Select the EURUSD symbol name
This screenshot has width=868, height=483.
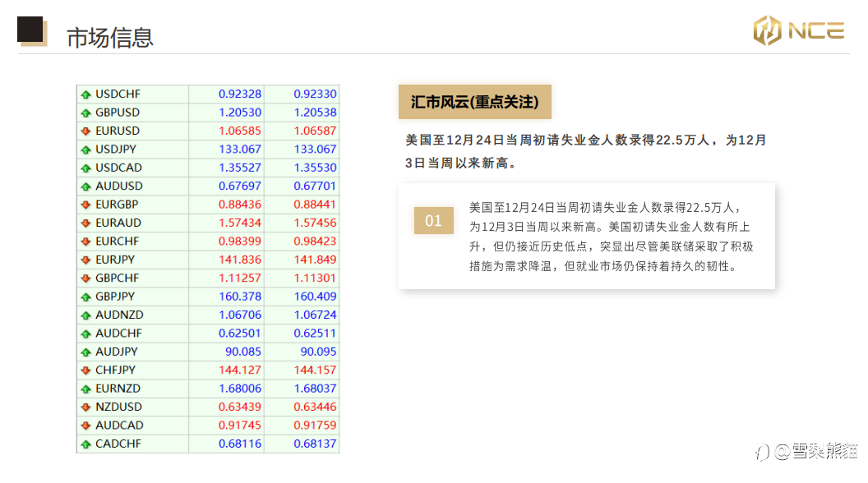(x=118, y=131)
